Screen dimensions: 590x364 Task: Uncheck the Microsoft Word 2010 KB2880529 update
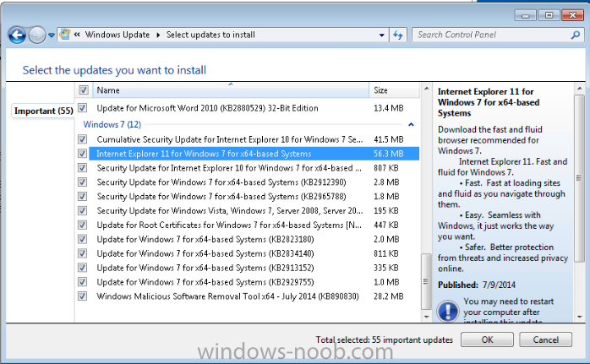pos(82,108)
